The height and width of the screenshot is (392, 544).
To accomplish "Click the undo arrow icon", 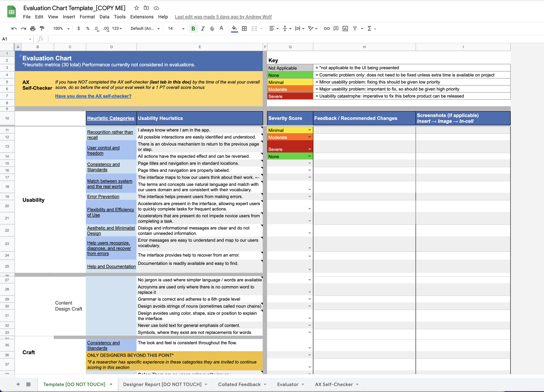I will pos(14,28).
